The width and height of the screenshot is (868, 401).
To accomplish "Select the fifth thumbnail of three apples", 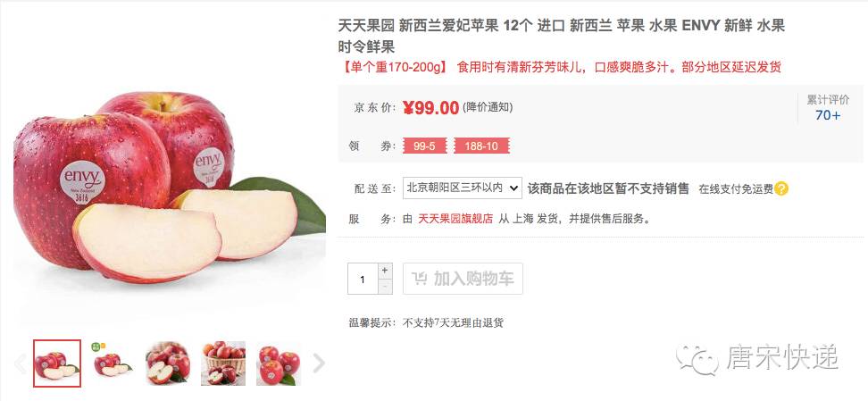I will click(279, 363).
